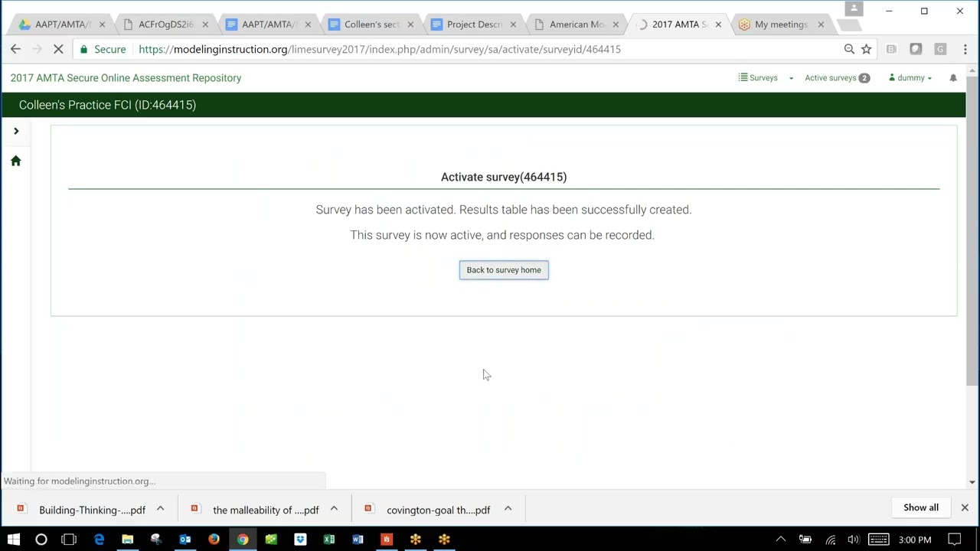Click the page vertical scrollbar

pyautogui.click(x=972, y=230)
